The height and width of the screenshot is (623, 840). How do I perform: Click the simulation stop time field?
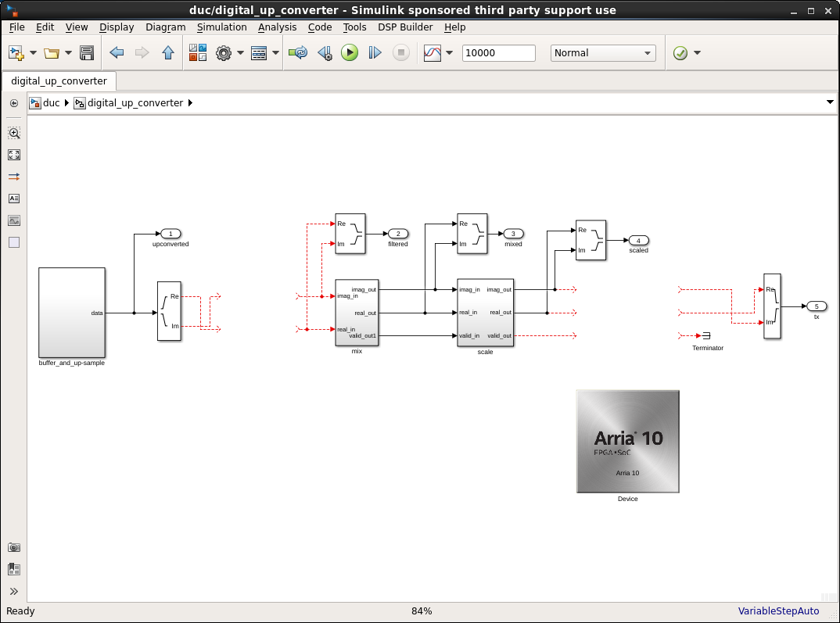pos(498,53)
